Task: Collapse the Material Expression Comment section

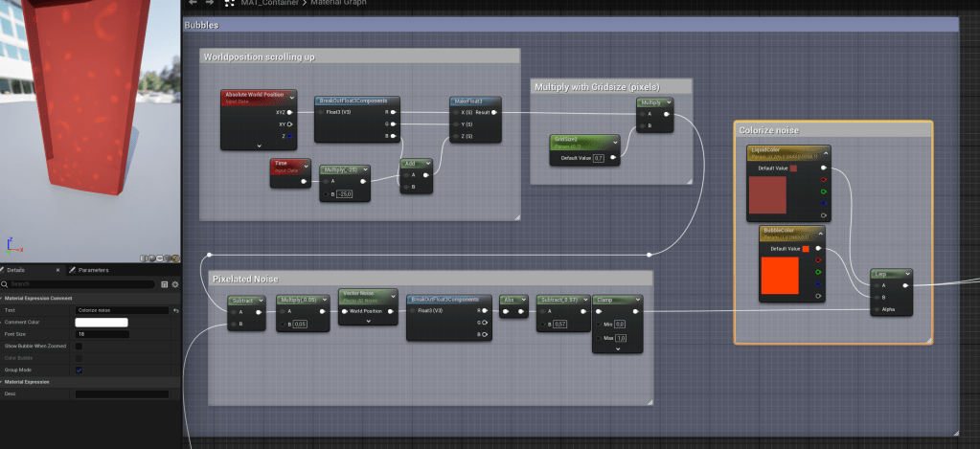Action: (3, 298)
